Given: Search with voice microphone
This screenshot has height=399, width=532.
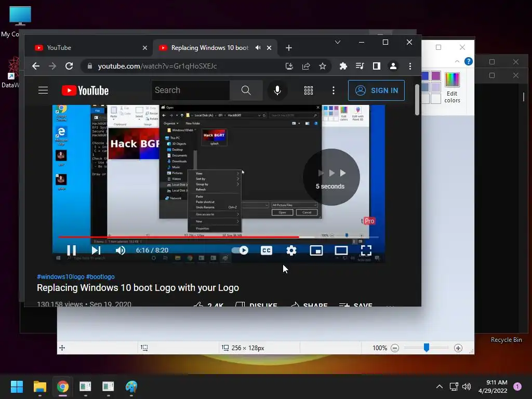Looking at the screenshot, I should (277, 90).
